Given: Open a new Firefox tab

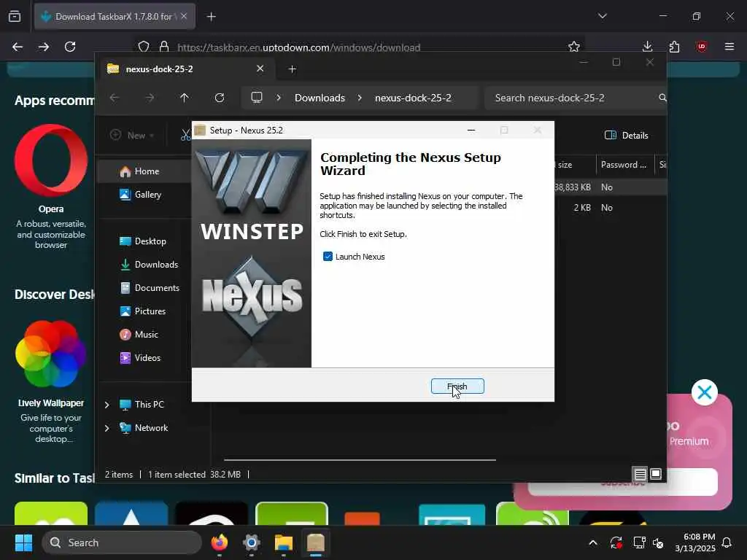Looking at the screenshot, I should coord(212,17).
